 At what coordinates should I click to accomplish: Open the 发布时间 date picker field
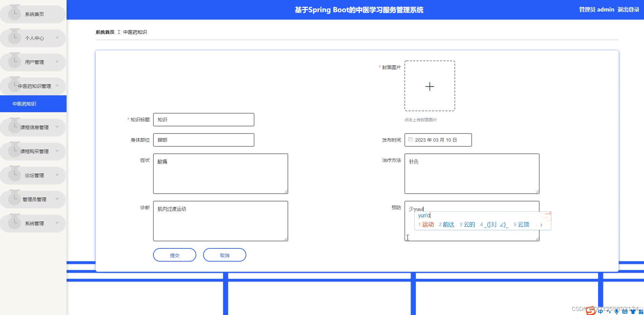438,140
